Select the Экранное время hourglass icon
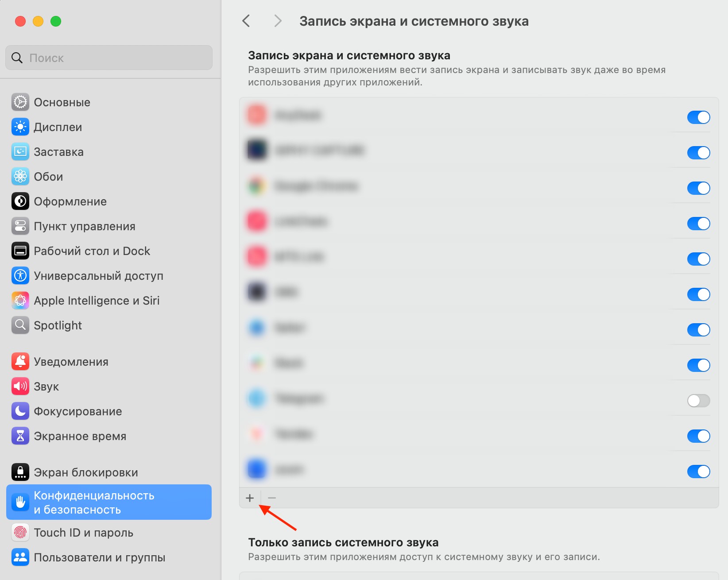 click(x=20, y=436)
